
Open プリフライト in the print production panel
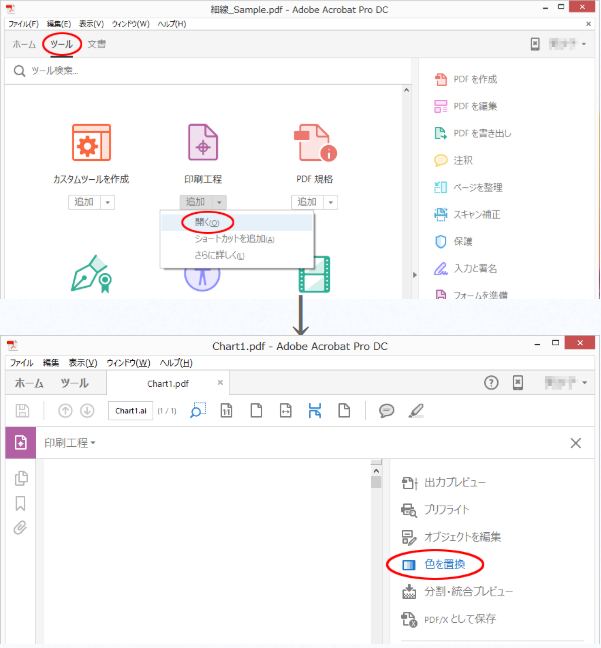435,510
